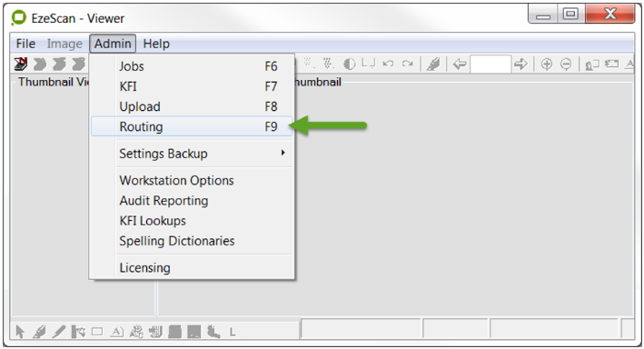This screenshot has height=349, width=644.
Task: Open the File menu
Action: point(25,44)
